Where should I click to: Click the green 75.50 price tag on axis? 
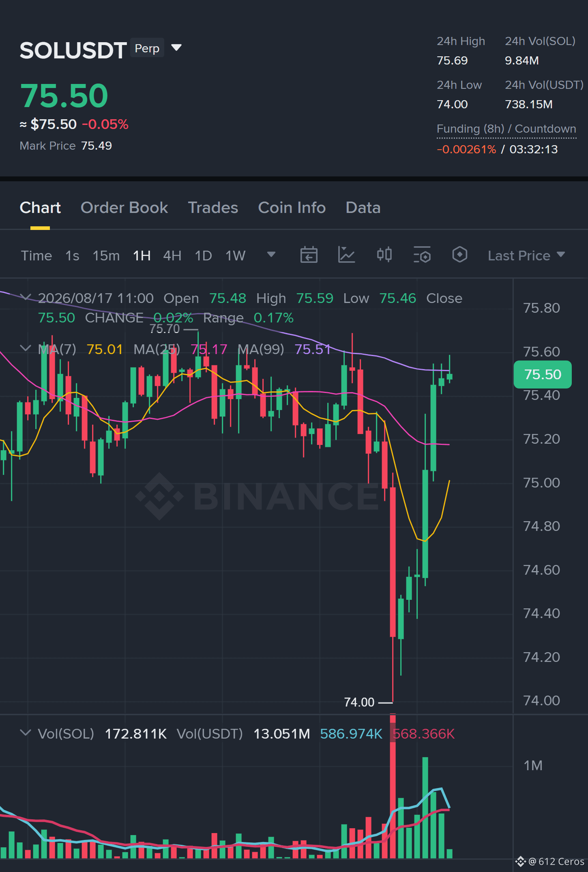[543, 374]
